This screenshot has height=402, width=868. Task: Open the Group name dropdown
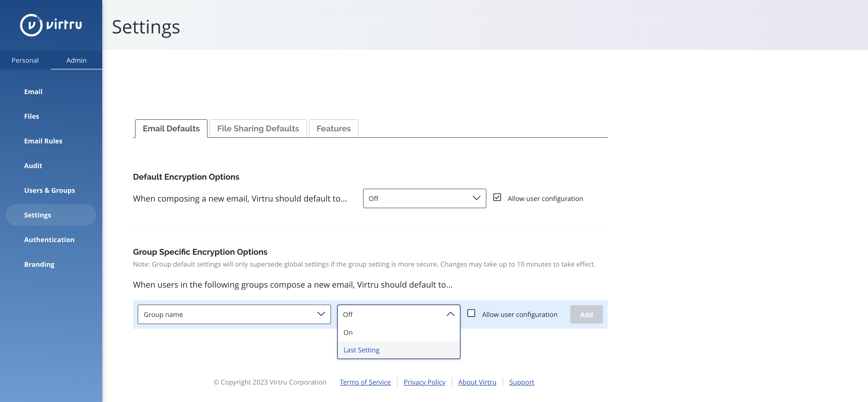234,315
